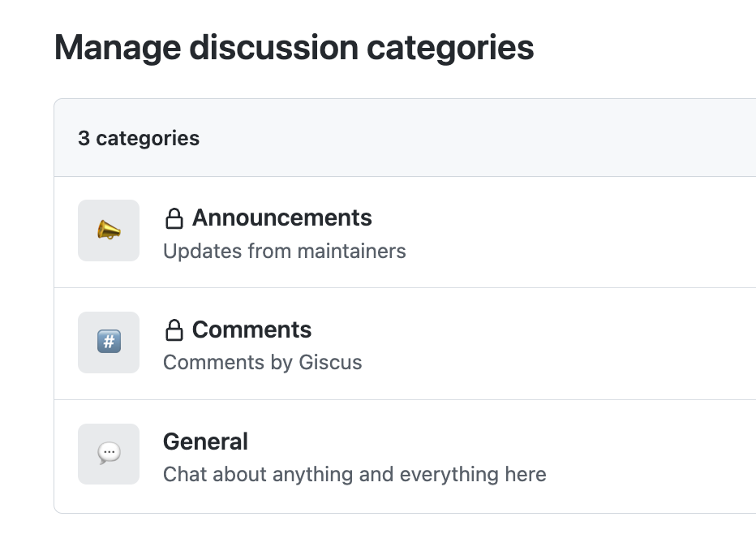
Task: Open the Announcements category
Action: [281, 218]
